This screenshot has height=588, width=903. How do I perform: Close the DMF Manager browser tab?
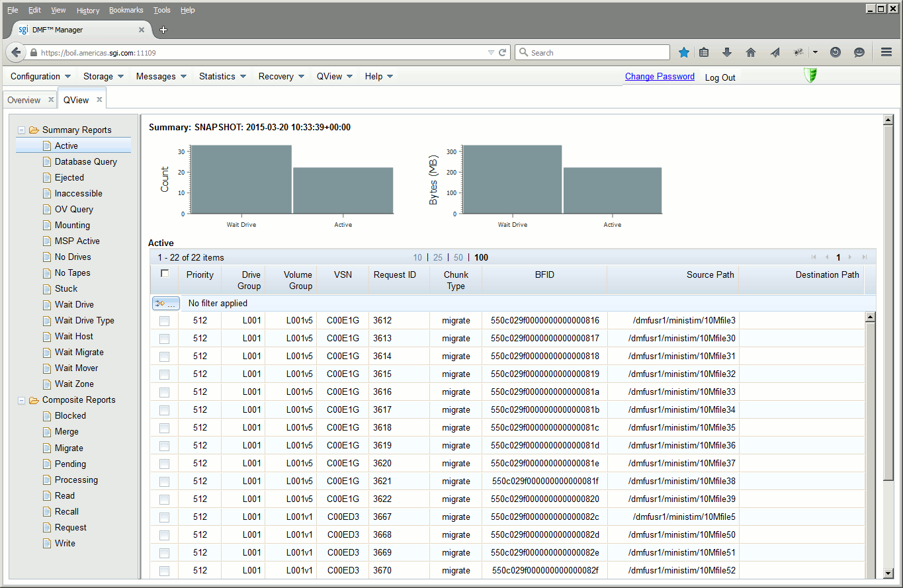(142, 30)
